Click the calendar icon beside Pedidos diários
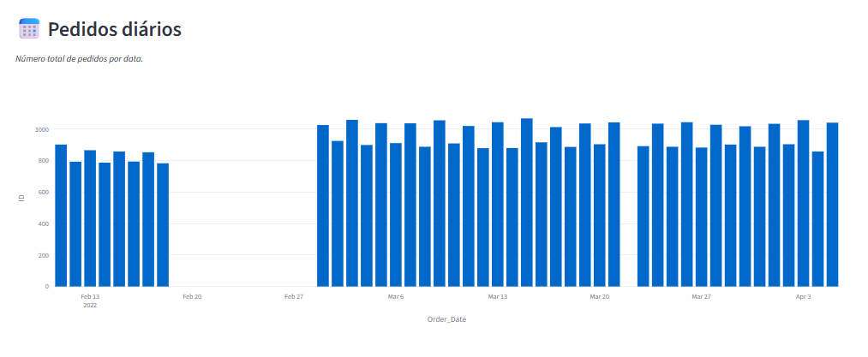The image size is (868, 357). [x=29, y=28]
